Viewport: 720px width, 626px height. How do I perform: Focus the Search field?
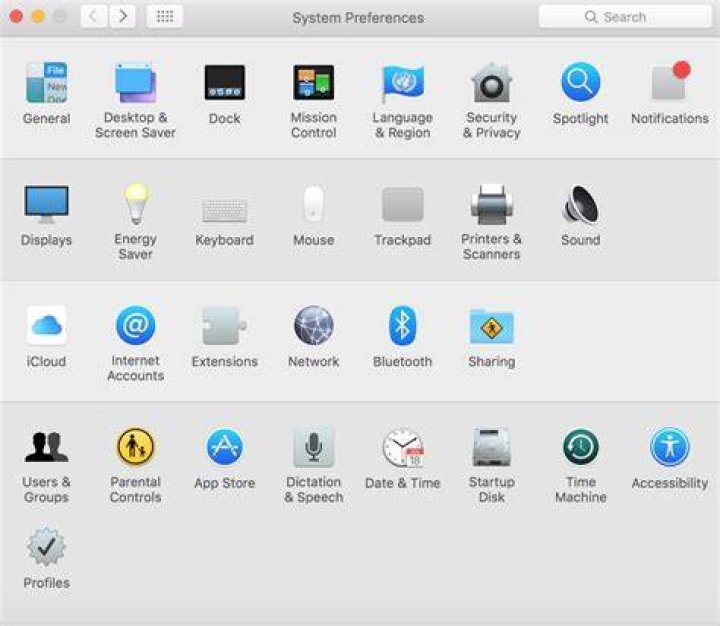coord(625,17)
